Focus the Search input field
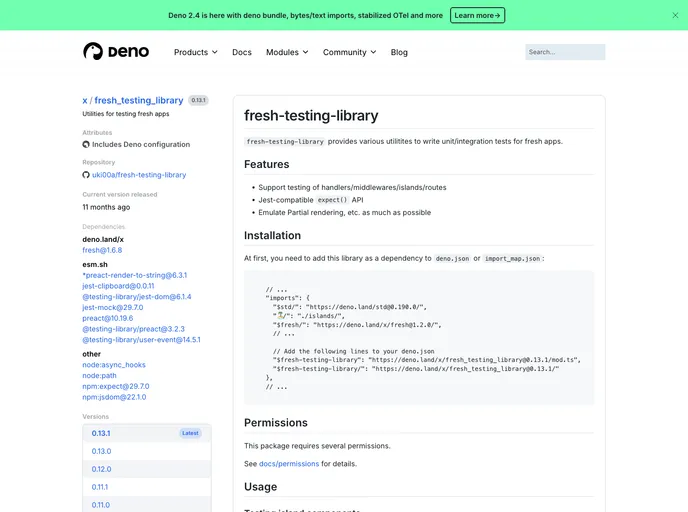Viewport: 688px width, 512px height. click(x=565, y=52)
